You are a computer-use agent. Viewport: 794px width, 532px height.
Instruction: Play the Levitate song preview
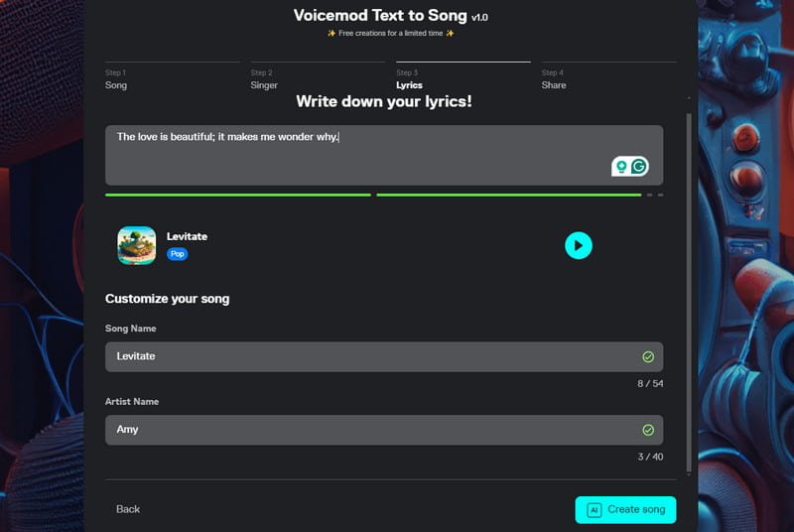click(579, 245)
